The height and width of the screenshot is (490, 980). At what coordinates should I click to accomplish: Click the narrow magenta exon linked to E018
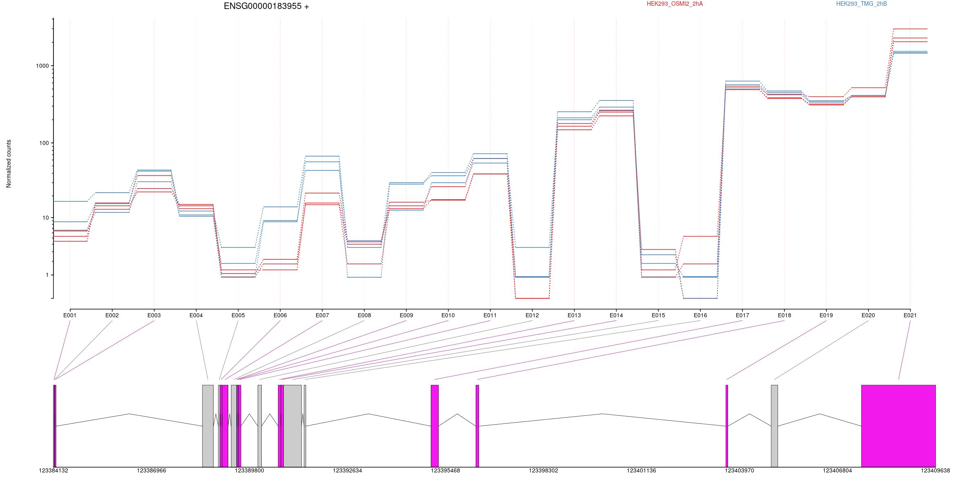tap(477, 426)
